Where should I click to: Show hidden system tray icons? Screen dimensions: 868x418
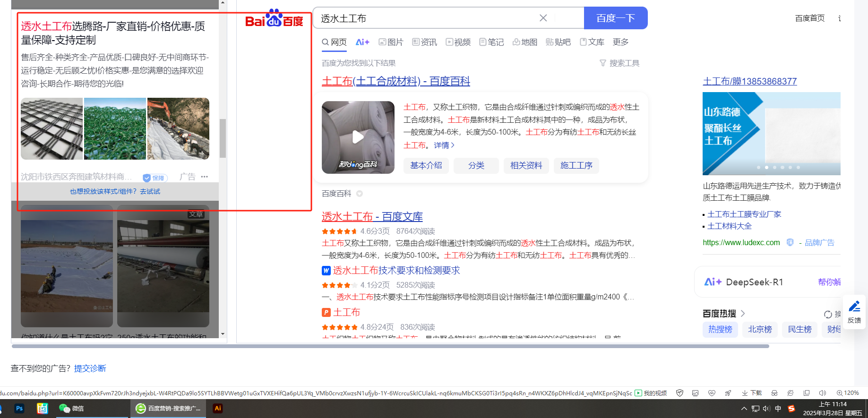point(744,409)
